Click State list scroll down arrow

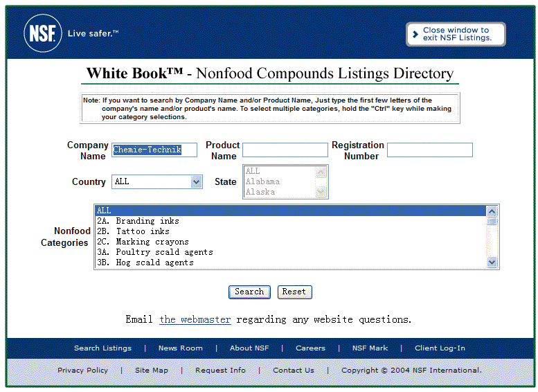tap(321, 191)
